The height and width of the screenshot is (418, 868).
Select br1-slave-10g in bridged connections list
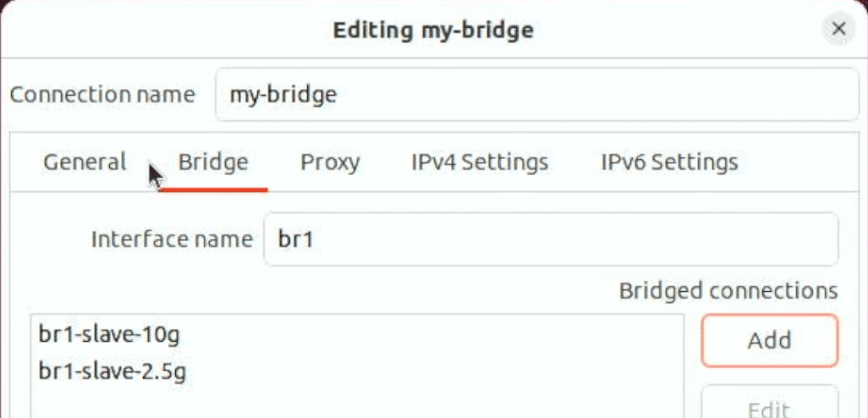tap(357, 335)
